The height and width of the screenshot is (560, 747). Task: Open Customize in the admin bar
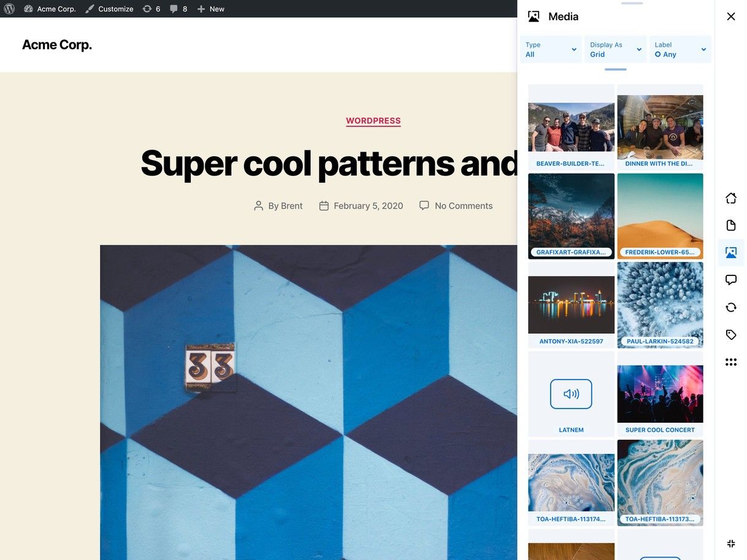(x=109, y=9)
